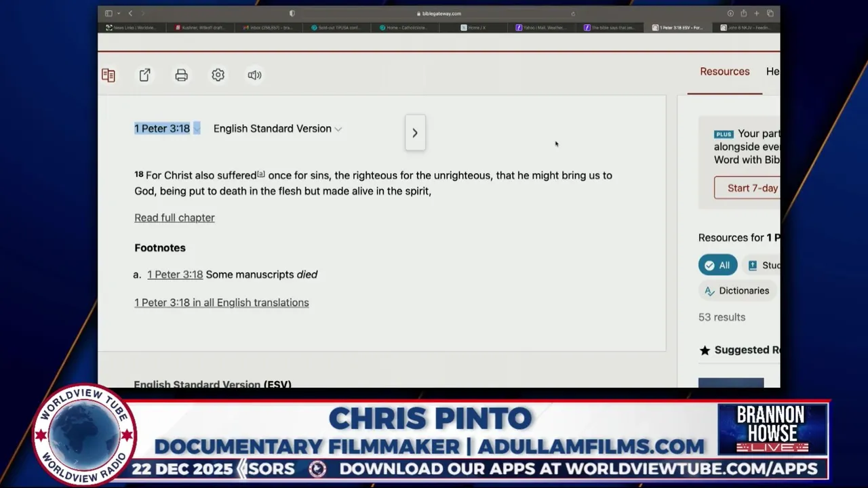Click the PLUS badge in the promo box
Screen dimensions: 868x488
click(x=724, y=134)
